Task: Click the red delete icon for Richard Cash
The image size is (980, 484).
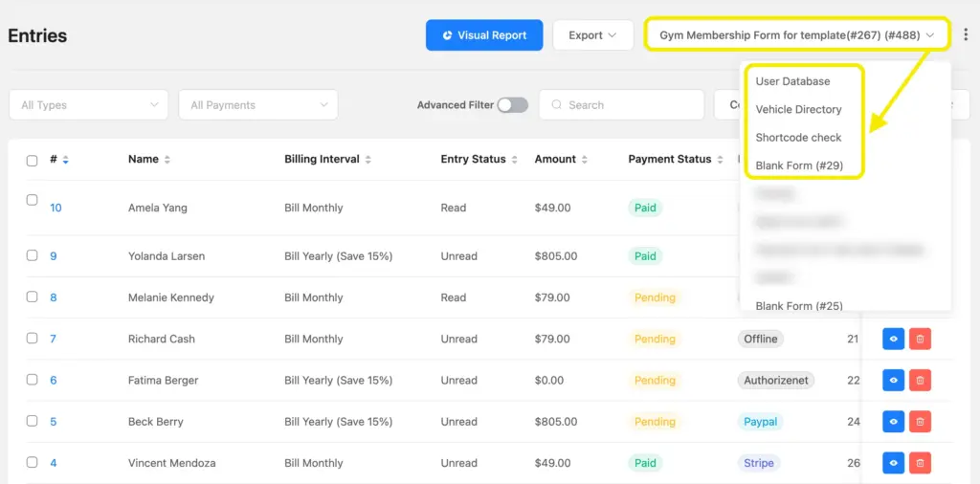Action: 920,339
